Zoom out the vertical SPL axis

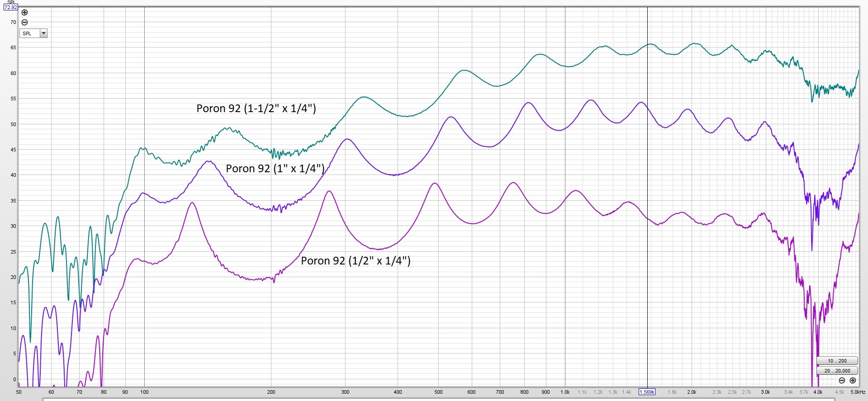(x=25, y=22)
